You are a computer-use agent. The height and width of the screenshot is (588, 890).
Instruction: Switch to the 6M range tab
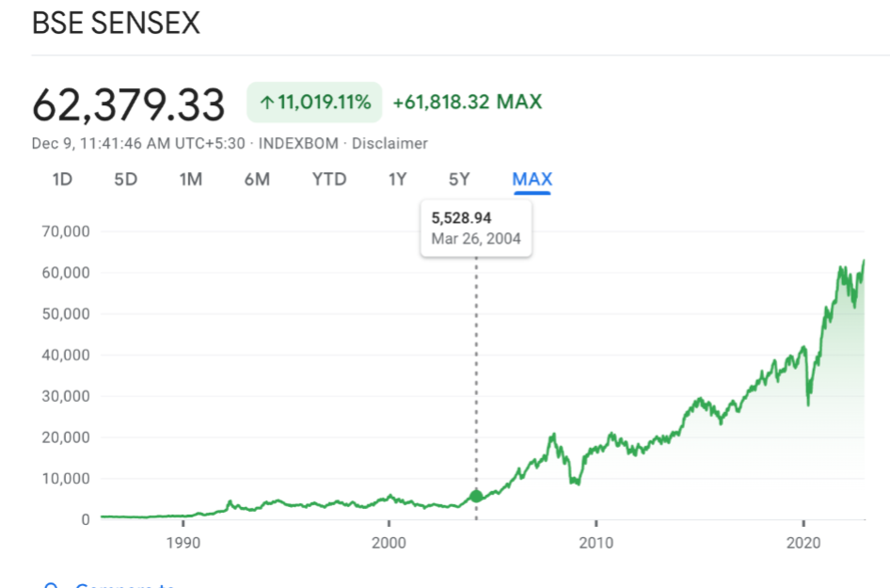point(257,179)
